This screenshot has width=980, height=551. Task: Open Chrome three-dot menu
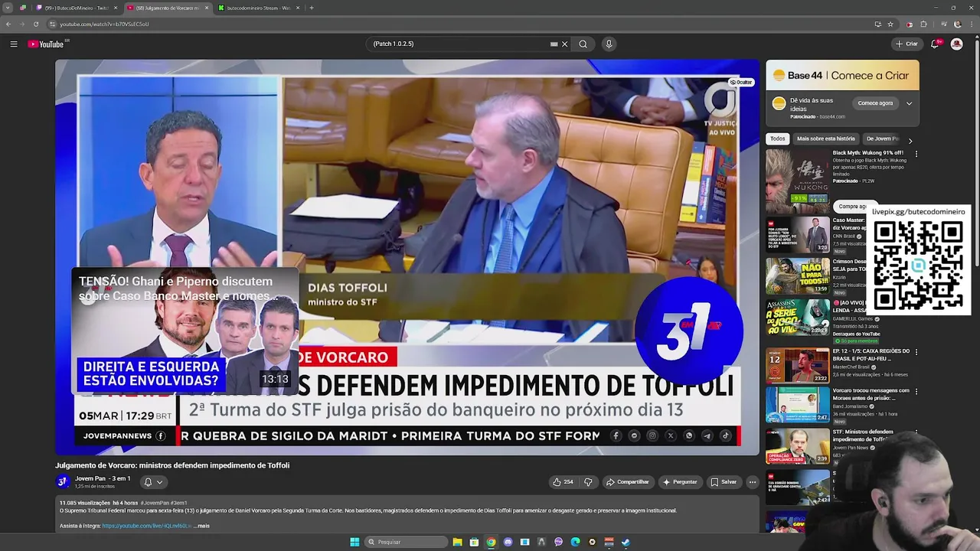[x=972, y=24]
